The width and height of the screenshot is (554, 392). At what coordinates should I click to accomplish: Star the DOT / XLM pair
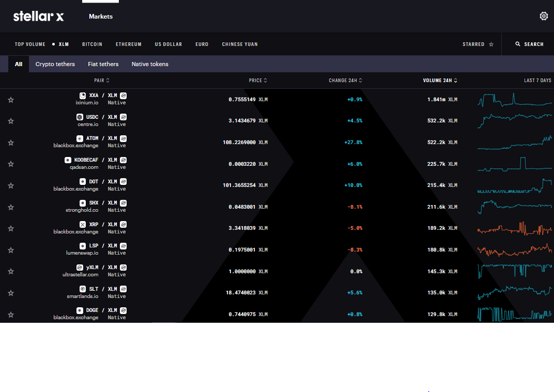[11, 185]
